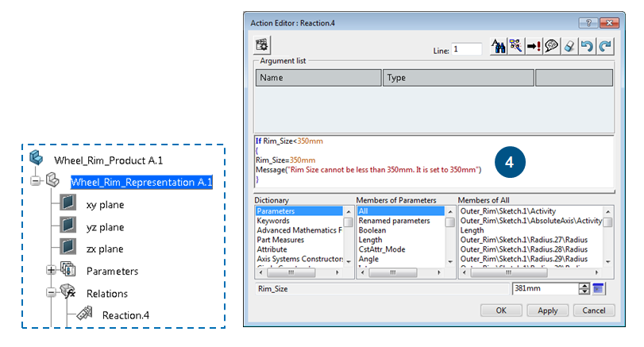
Task: Click the comment speech bubble icon
Action: (552, 47)
